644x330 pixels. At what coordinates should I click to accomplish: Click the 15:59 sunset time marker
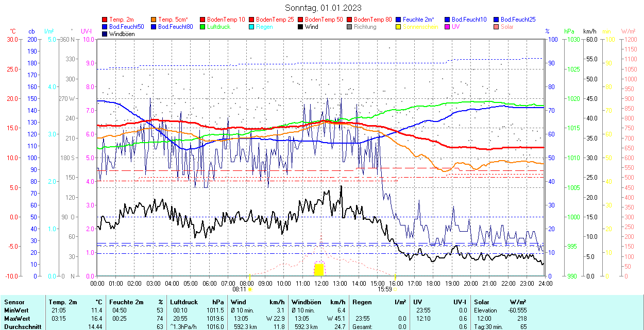click(385, 289)
